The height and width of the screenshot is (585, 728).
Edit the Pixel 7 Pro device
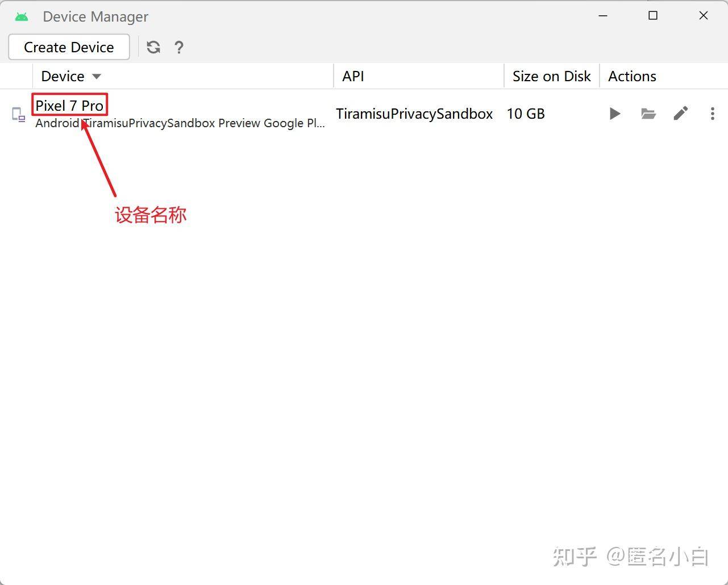click(681, 114)
